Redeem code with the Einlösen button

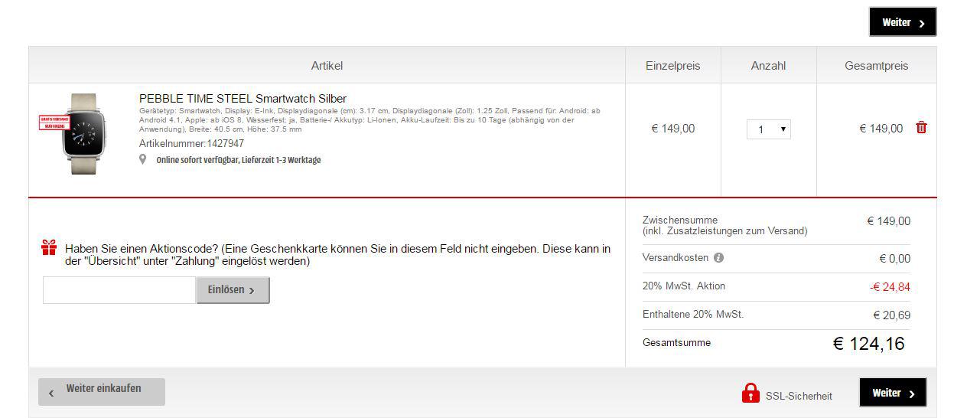pyautogui.click(x=233, y=290)
